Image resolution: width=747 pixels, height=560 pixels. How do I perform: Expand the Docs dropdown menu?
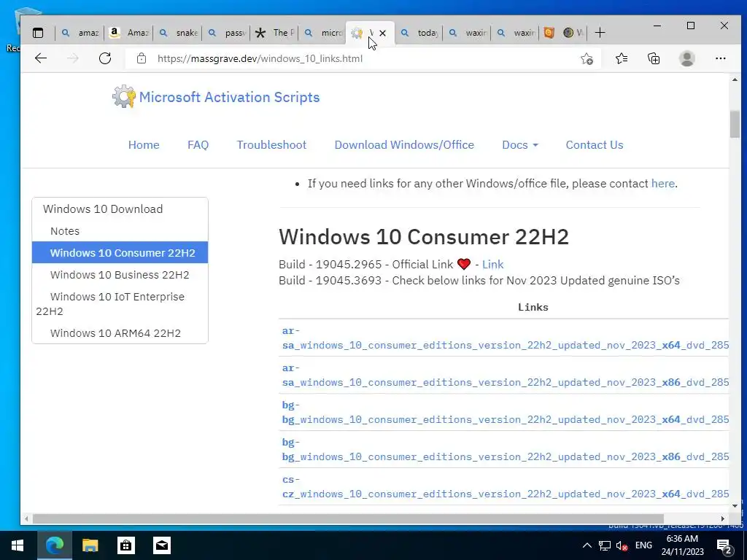[x=519, y=145]
